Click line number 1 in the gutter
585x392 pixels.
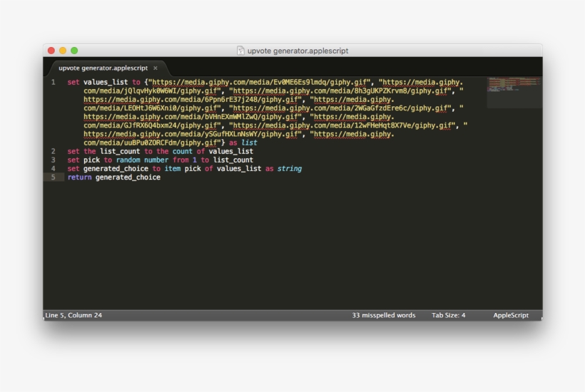(x=53, y=83)
